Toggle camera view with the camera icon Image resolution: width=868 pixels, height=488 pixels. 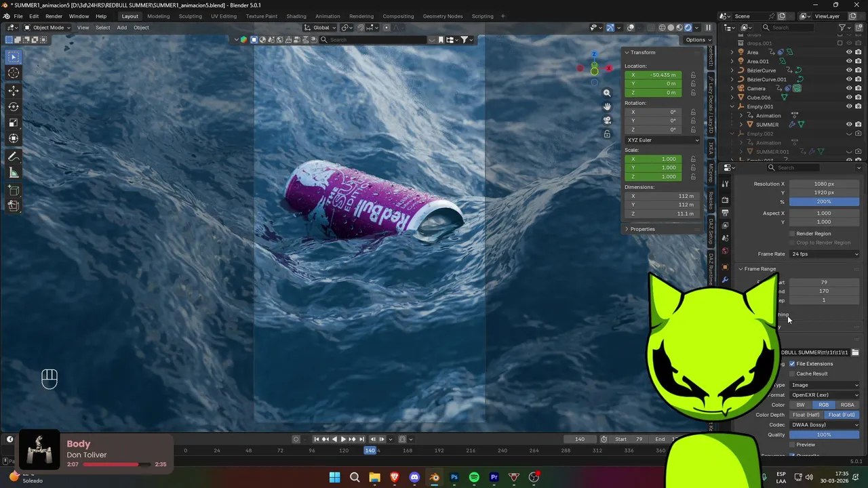[607, 120]
